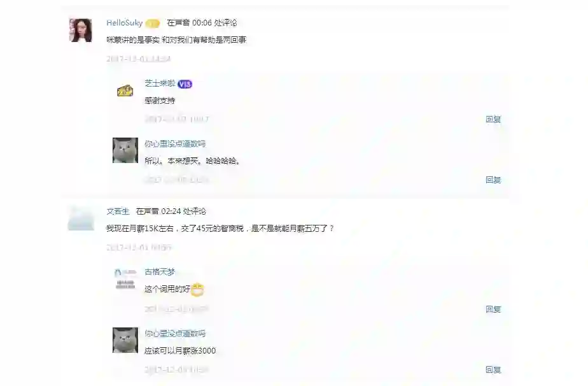Reply to the 应该可以月薪涨3000 comment
Viewport: 588px width, 386px height.
493,370
